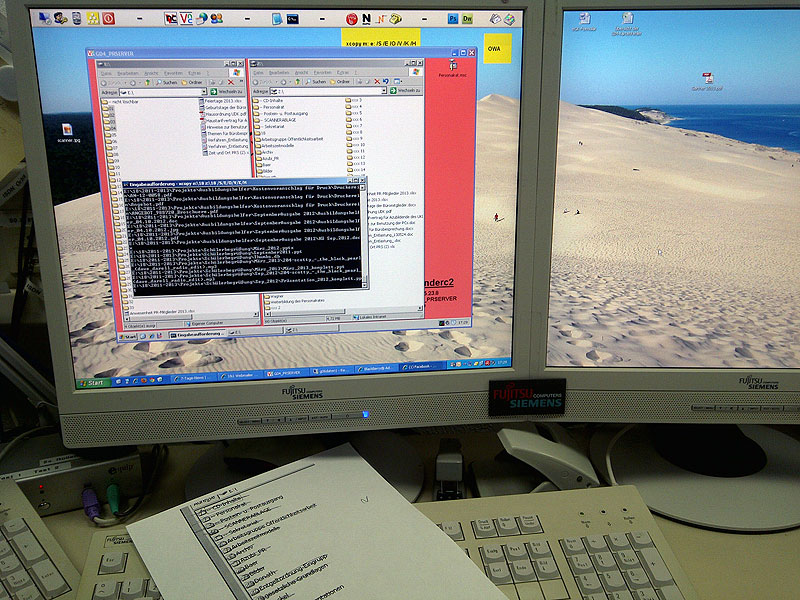Open the Favoriten menu in the right Explorer window
This screenshot has height=600, width=800.
[x=320, y=73]
